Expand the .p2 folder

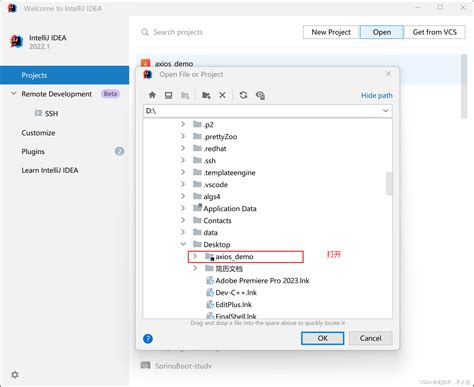point(183,124)
